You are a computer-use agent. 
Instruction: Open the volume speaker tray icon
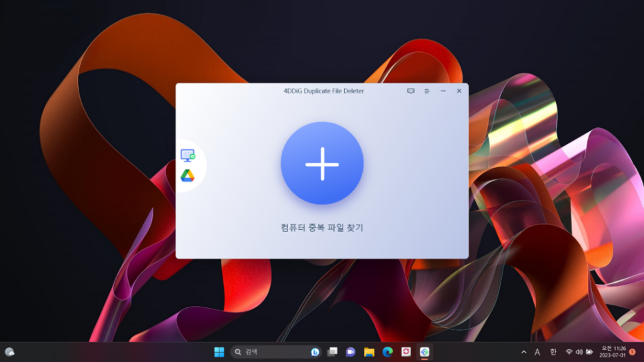pyautogui.click(x=579, y=352)
